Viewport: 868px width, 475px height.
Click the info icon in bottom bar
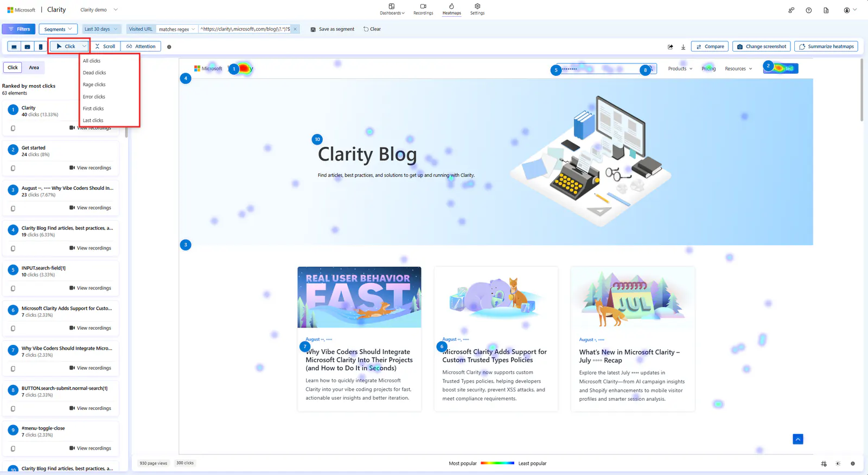853,464
